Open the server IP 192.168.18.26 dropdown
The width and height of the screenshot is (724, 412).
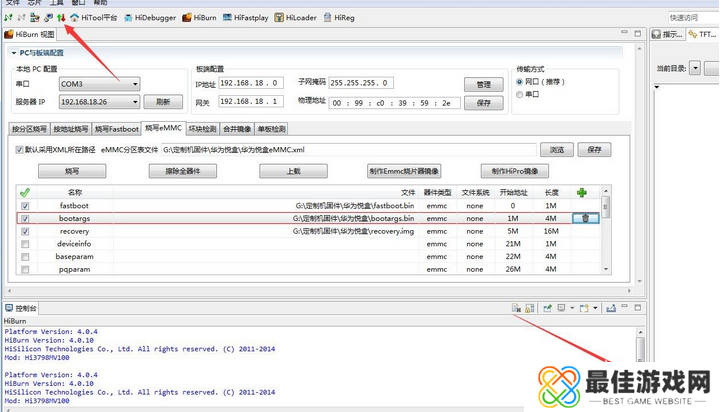135,102
